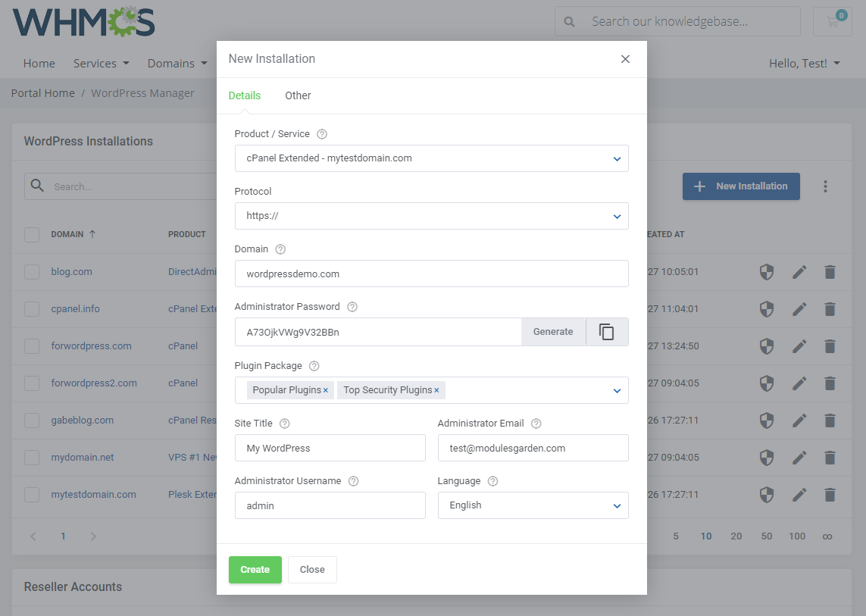The width and height of the screenshot is (866, 616).
Task: Check the checkbox next to blog.com
Action: [32, 271]
